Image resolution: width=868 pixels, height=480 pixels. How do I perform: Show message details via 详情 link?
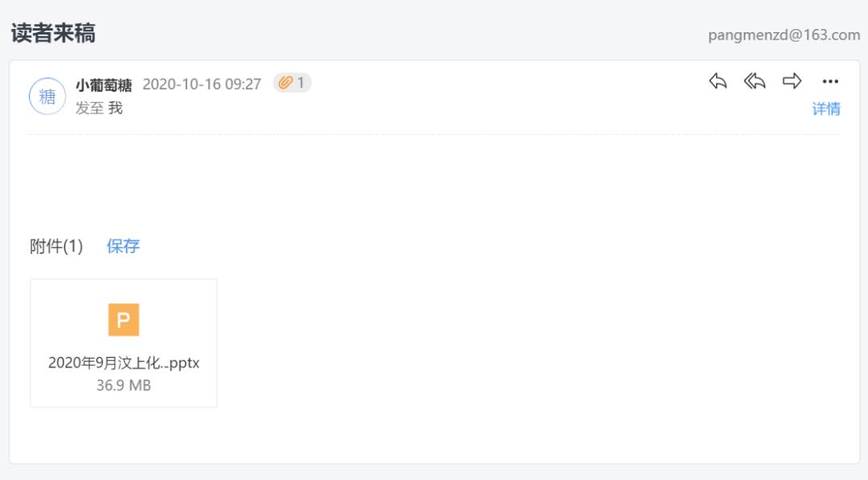tap(826, 109)
